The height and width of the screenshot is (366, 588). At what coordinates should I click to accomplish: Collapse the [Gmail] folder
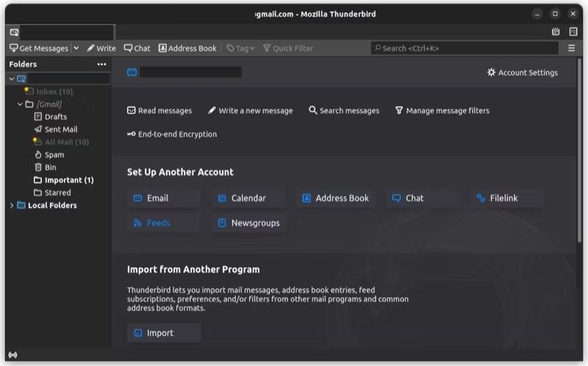21,104
